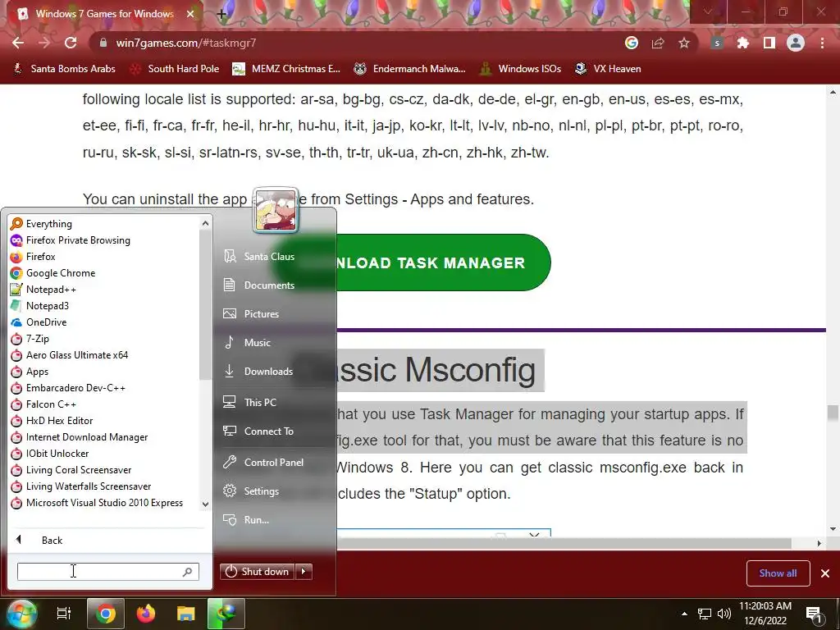Click Show all downloads button
This screenshot has height=630, width=840.
(x=778, y=573)
